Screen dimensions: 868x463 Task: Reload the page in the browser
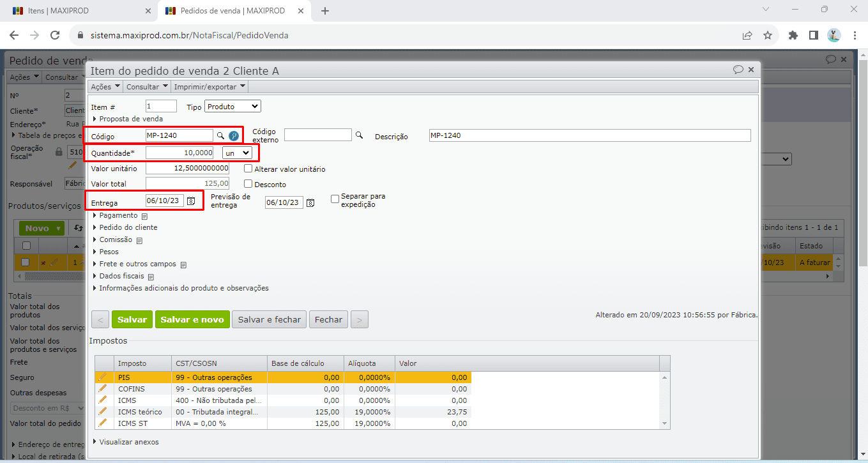55,35
